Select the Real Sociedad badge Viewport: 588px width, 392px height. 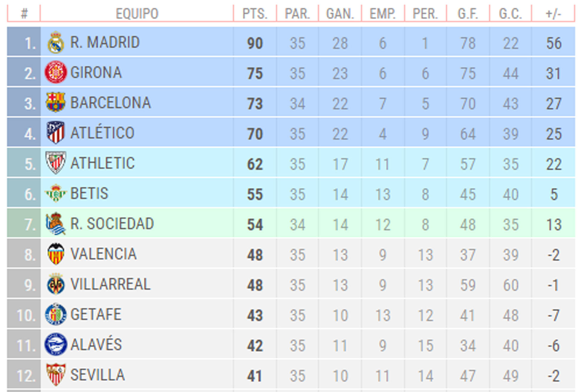click(x=56, y=224)
